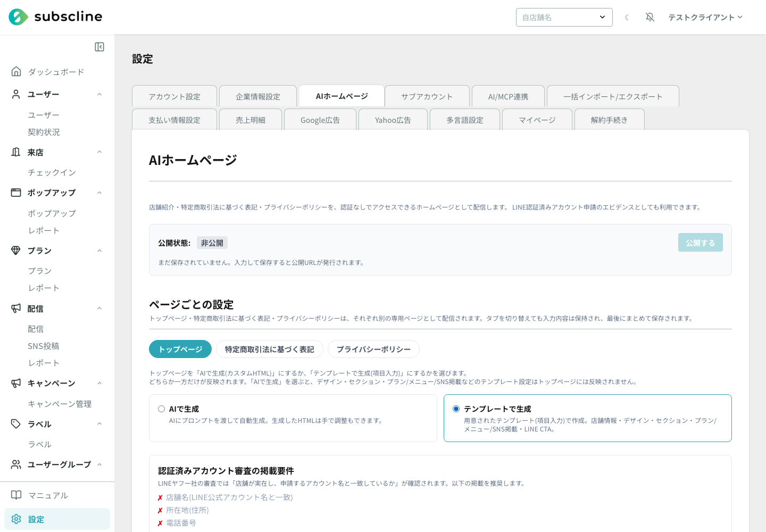Screen dimensions: 766x532
Task: Open レポート under ポップアップ section
Action: [x=44, y=230]
